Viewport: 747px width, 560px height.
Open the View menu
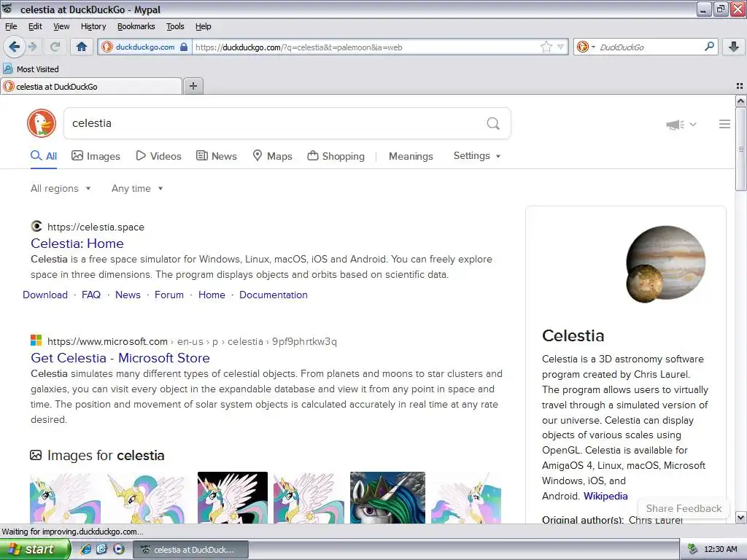point(61,26)
